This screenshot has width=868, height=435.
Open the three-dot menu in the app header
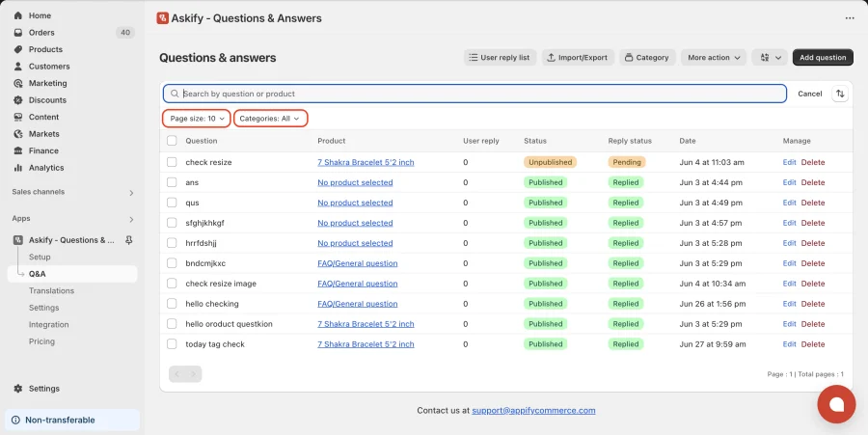[x=850, y=18]
